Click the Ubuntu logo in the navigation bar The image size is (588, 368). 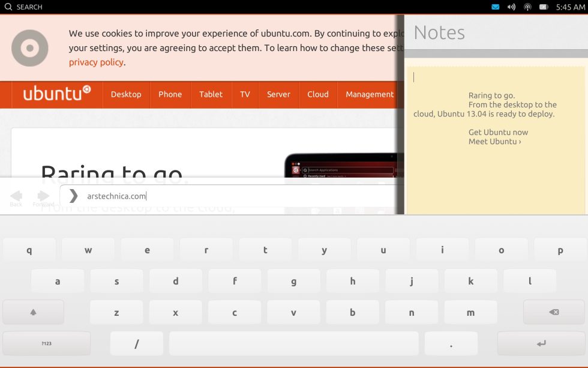pos(56,94)
